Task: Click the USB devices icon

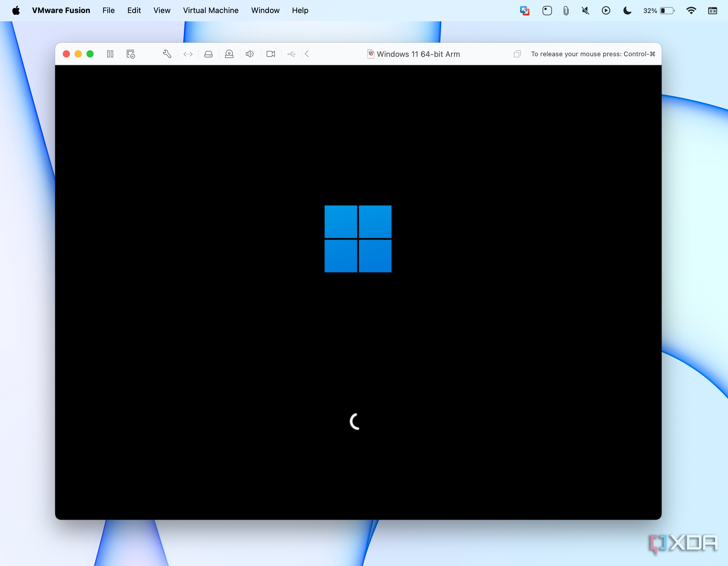Action: coord(291,54)
